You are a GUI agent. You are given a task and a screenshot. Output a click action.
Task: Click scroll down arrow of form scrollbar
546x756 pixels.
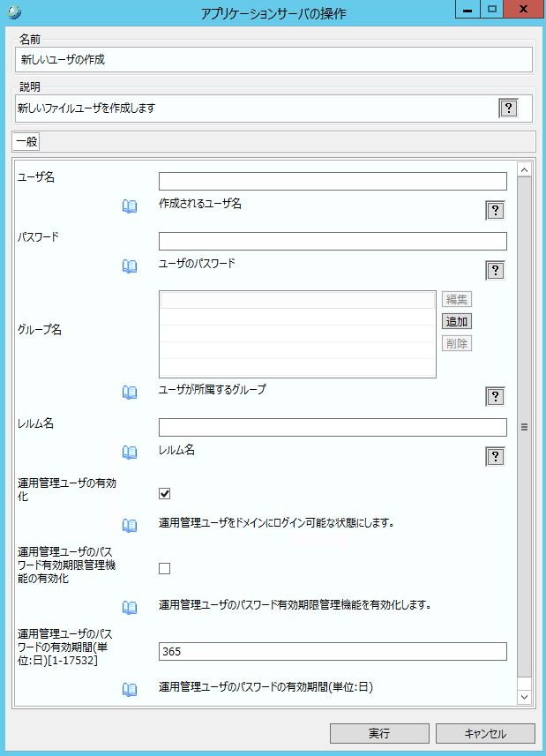point(524,697)
